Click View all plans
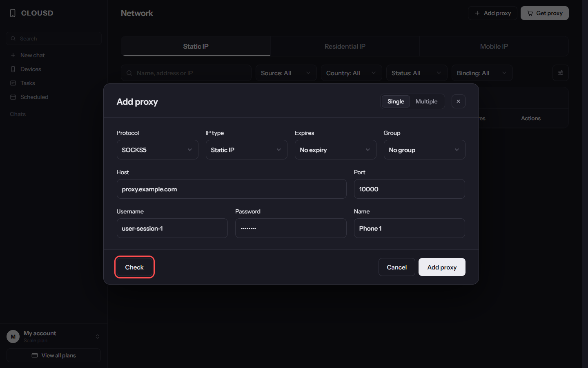The image size is (588, 368). [53, 355]
